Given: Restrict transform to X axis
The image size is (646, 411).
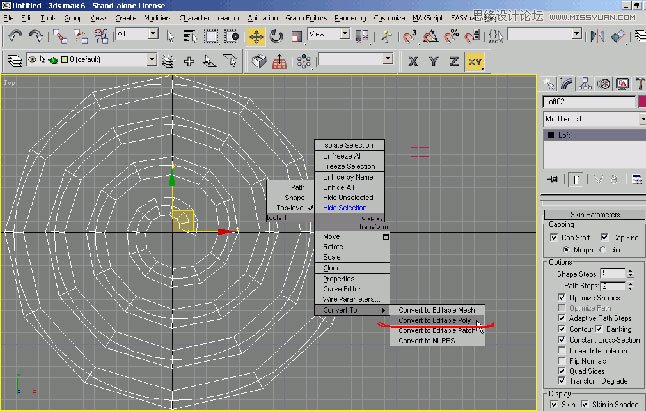Looking at the screenshot, I should pos(415,61).
